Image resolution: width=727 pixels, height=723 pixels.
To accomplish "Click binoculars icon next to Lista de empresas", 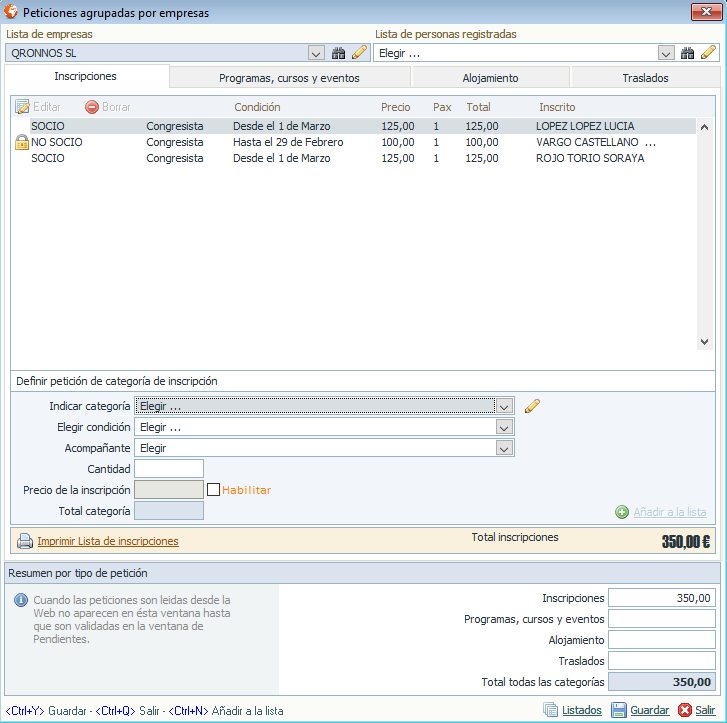I will coord(338,53).
